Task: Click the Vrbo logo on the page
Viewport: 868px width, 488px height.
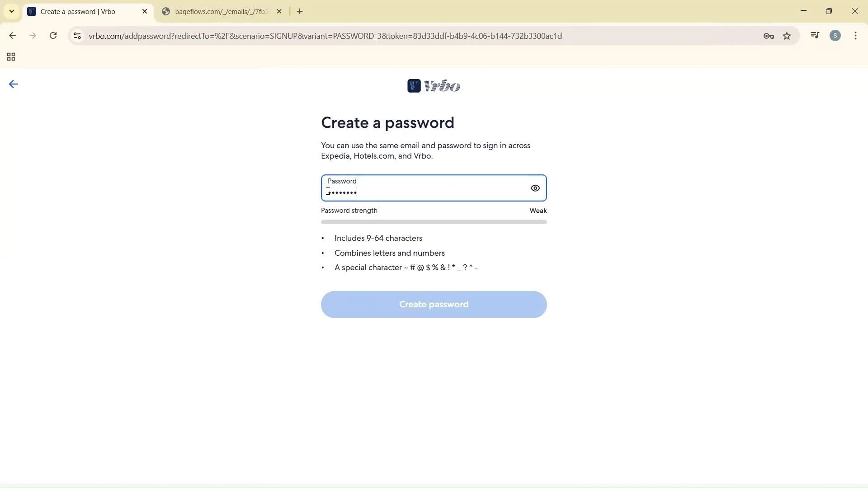Action: pos(434,86)
